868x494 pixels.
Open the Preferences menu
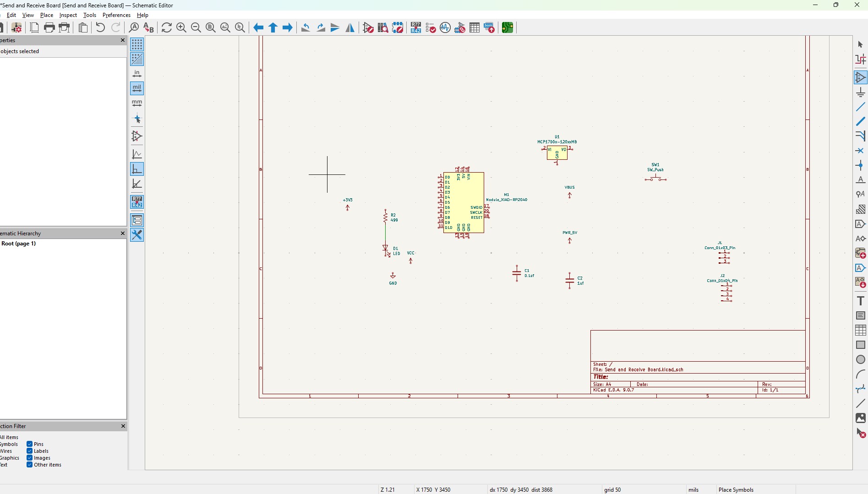pyautogui.click(x=116, y=15)
